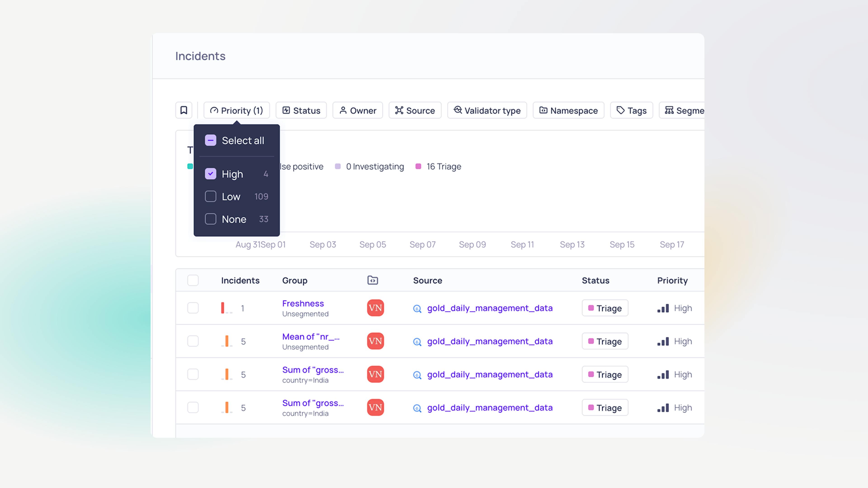Open the Freshness incident group link
The width and height of the screenshot is (868, 488).
303,303
